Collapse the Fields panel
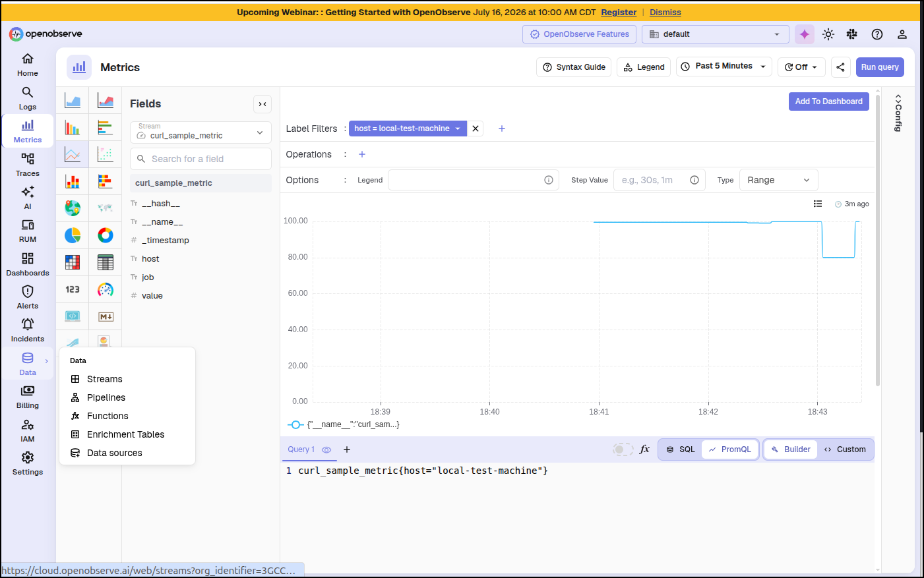Image resolution: width=924 pixels, height=578 pixels. (262, 104)
